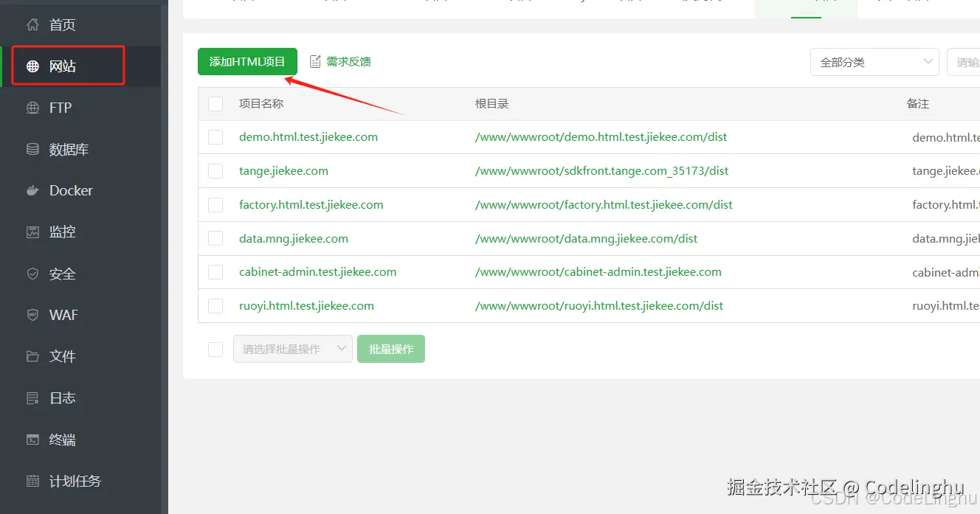Open the 计划任务 sidebar entry
This screenshot has height=514, width=980.
[80, 481]
